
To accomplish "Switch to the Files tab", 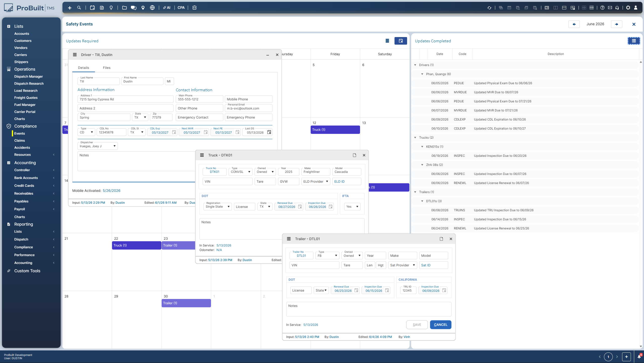I will pos(106,68).
